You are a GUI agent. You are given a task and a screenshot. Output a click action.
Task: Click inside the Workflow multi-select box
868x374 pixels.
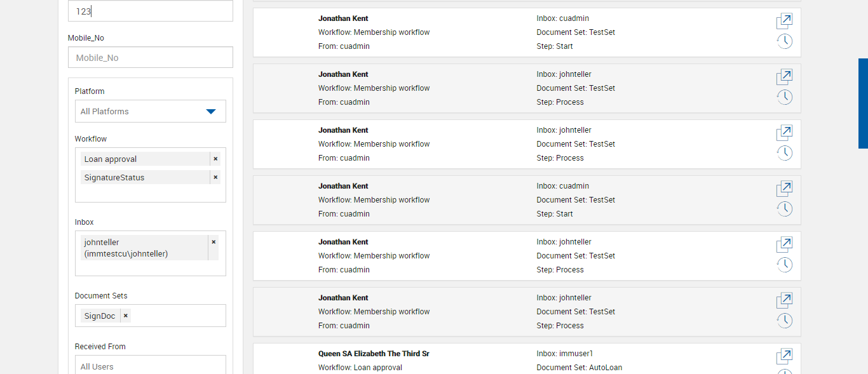pyautogui.click(x=150, y=194)
